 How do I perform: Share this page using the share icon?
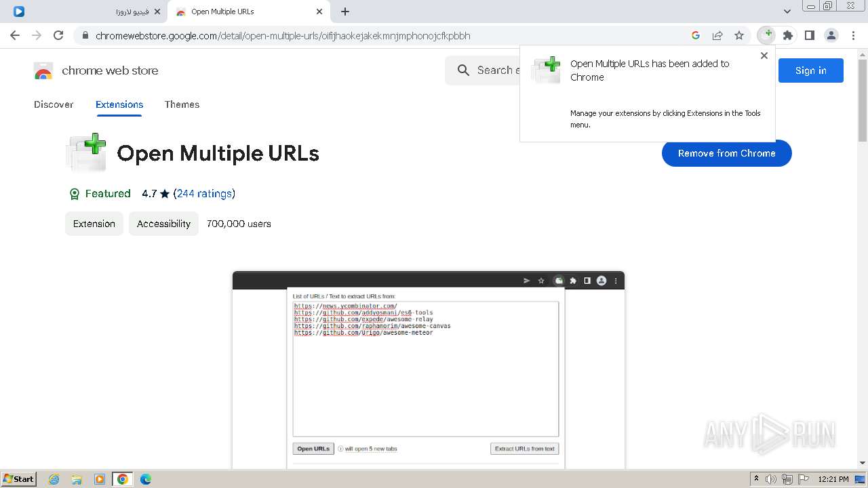coord(717,35)
